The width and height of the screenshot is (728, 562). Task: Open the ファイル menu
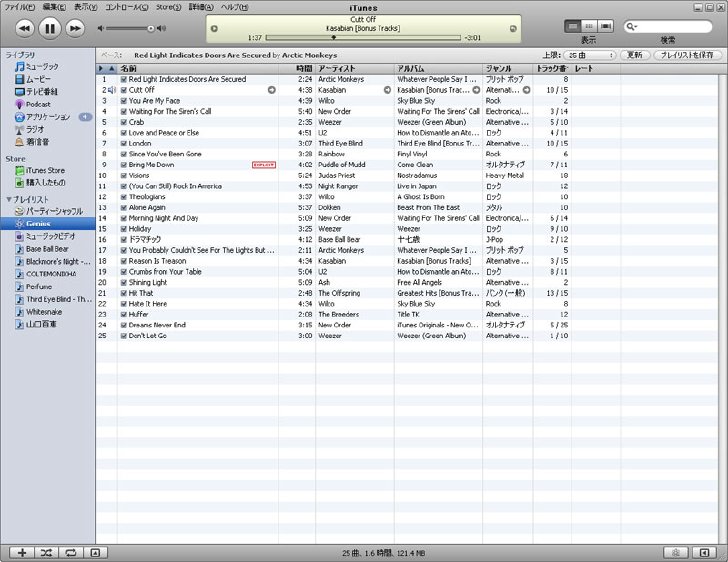point(20,7)
